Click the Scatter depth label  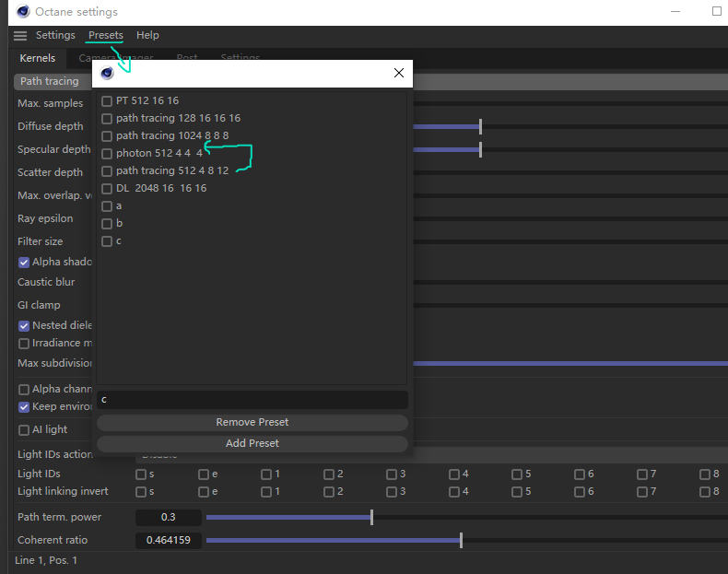(50, 172)
